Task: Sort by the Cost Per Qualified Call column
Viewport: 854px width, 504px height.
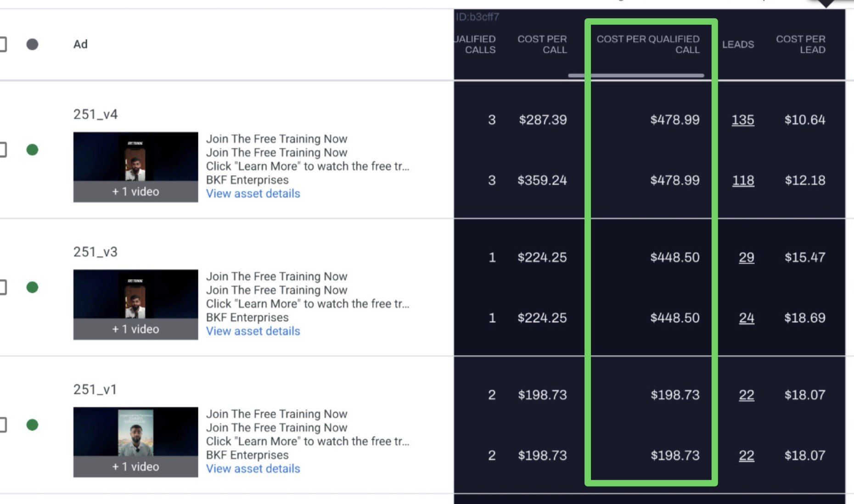Action: [x=649, y=45]
